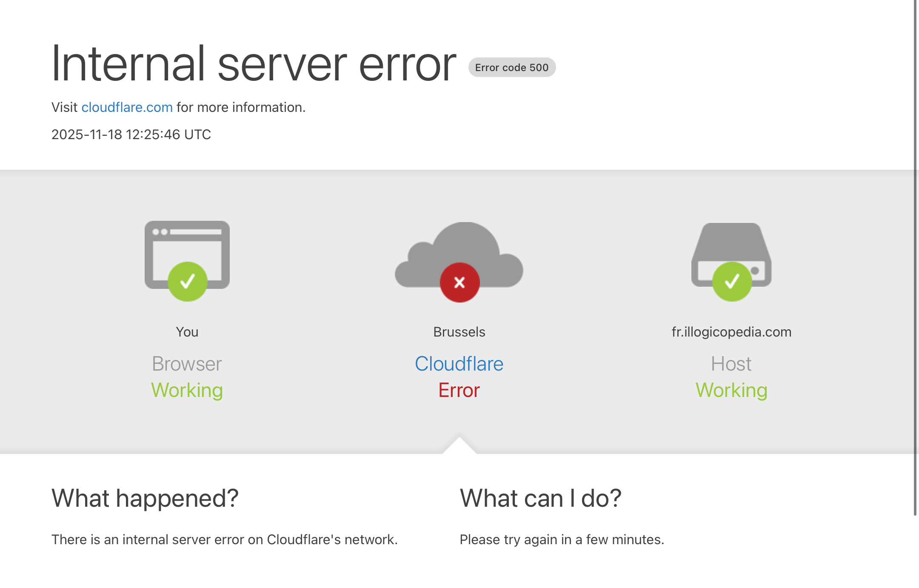Click the Brussels location label
The height and width of the screenshot is (588, 919).
[x=459, y=332]
